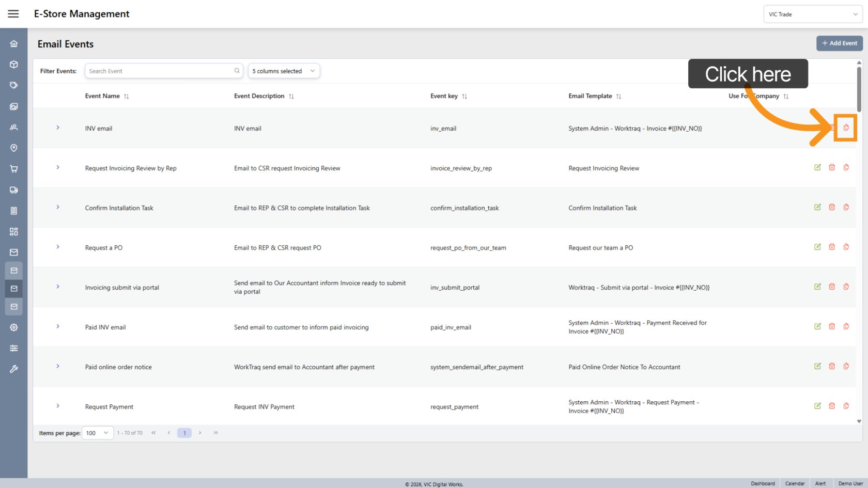Image resolution: width=868 pixels, height=488 pixels.
Task: Open the VIC Trade company dropdown
Action: pyautogui.click(x=812, y=14)
